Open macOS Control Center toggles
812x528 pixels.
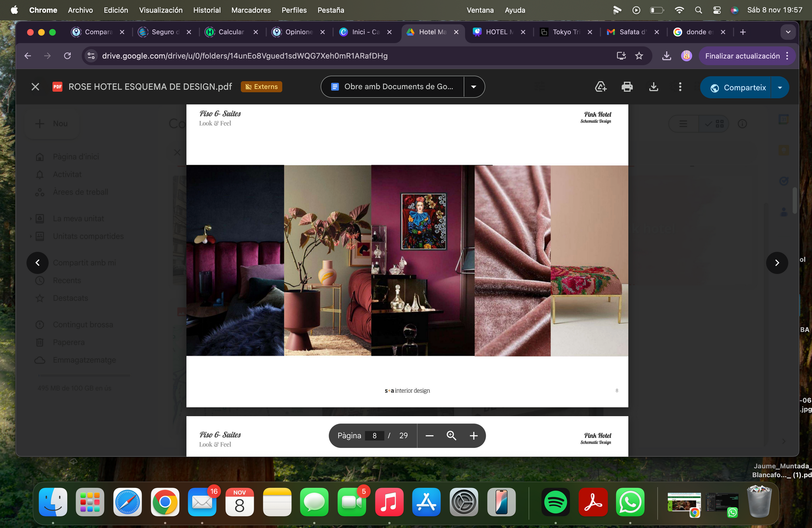click(717, 10)
